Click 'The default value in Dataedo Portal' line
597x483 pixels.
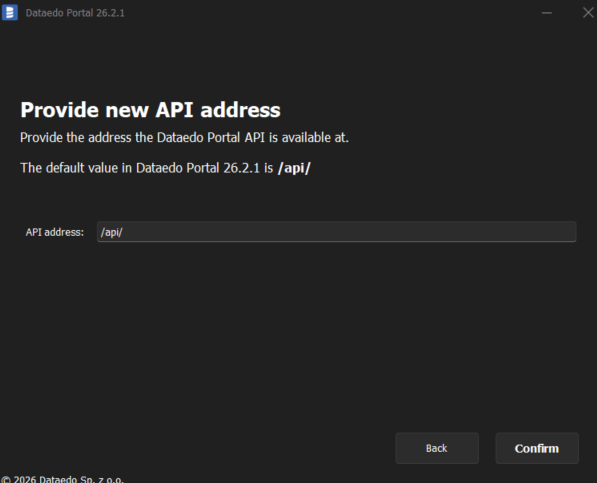click(x=166, y=168)
